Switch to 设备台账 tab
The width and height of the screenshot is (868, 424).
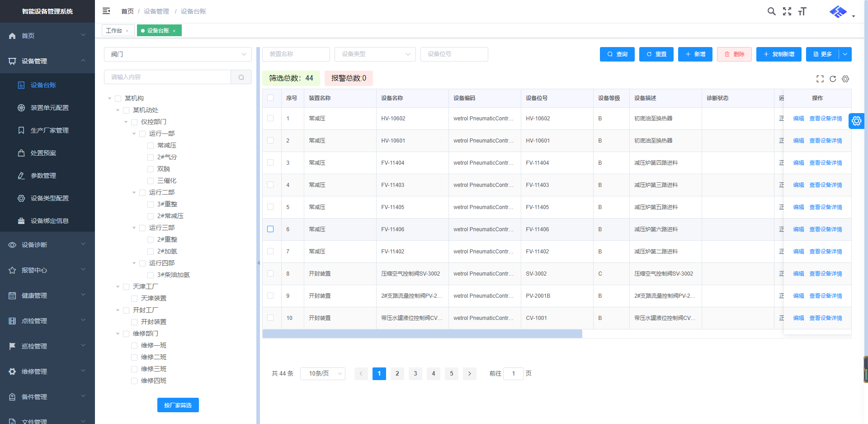point(158,30)
